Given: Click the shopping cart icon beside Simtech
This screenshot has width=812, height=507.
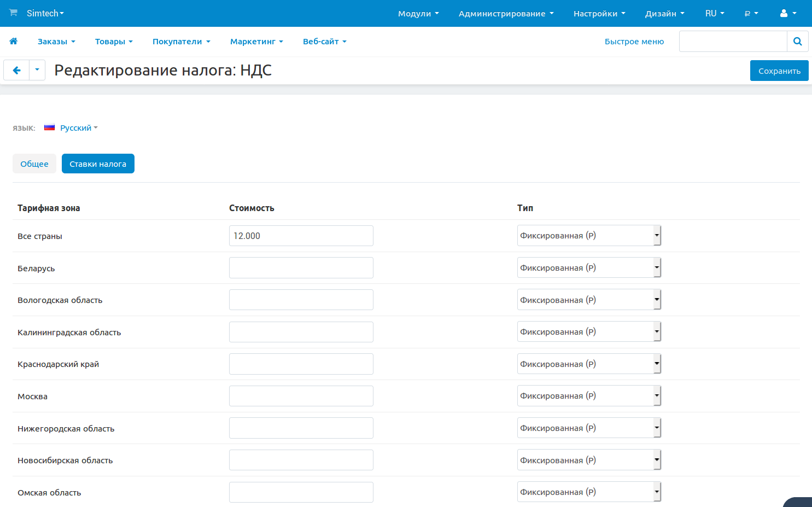Looking at the screenshot, I should (13, 13).
